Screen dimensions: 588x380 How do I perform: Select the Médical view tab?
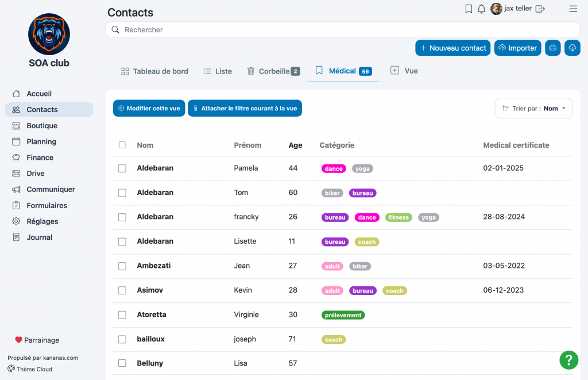point(343,71)
